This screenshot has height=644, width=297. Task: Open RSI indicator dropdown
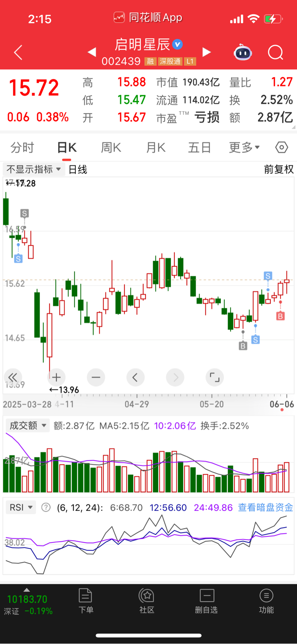tap(20, 507)
